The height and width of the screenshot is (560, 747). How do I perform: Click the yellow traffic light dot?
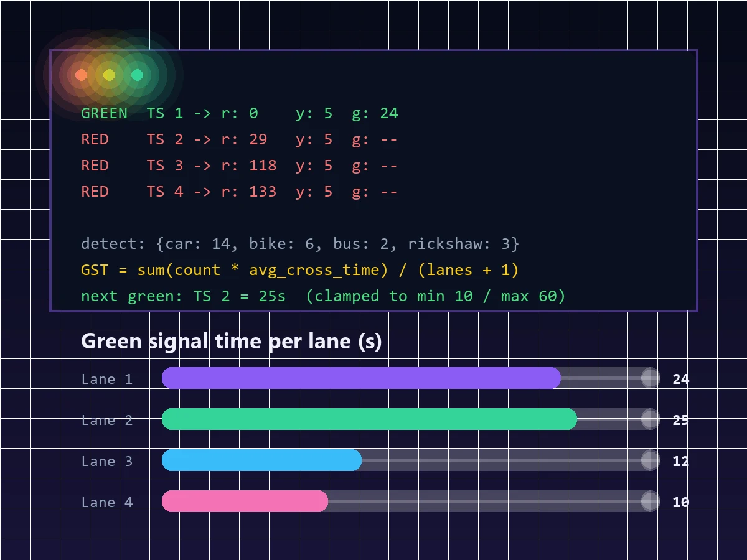point(109,75)
